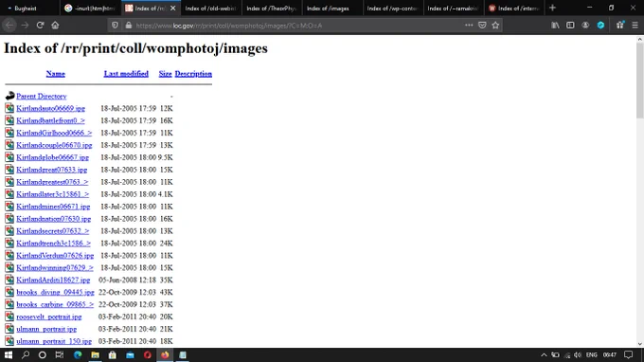Open the Library bookshelf icon

[555, 25]
